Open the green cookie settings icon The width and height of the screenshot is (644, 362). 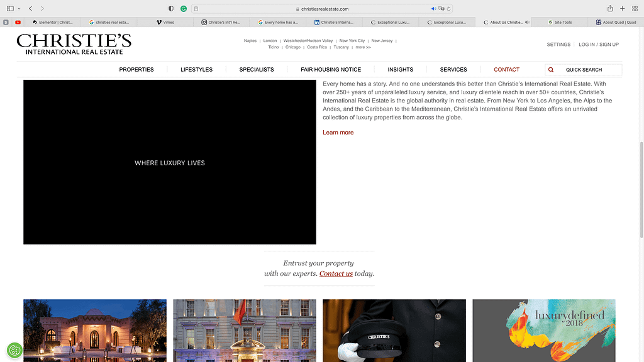click(15, 351)
